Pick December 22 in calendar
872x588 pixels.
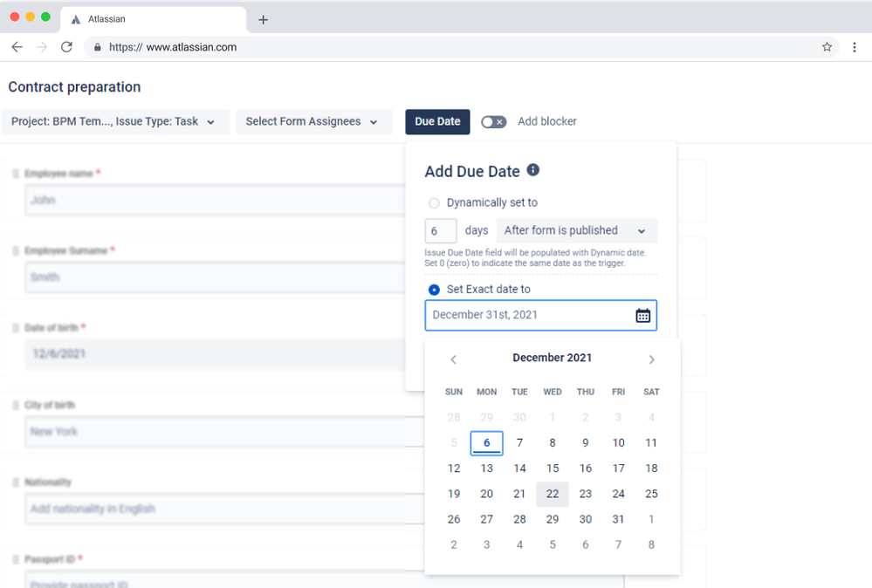point(553,494)
